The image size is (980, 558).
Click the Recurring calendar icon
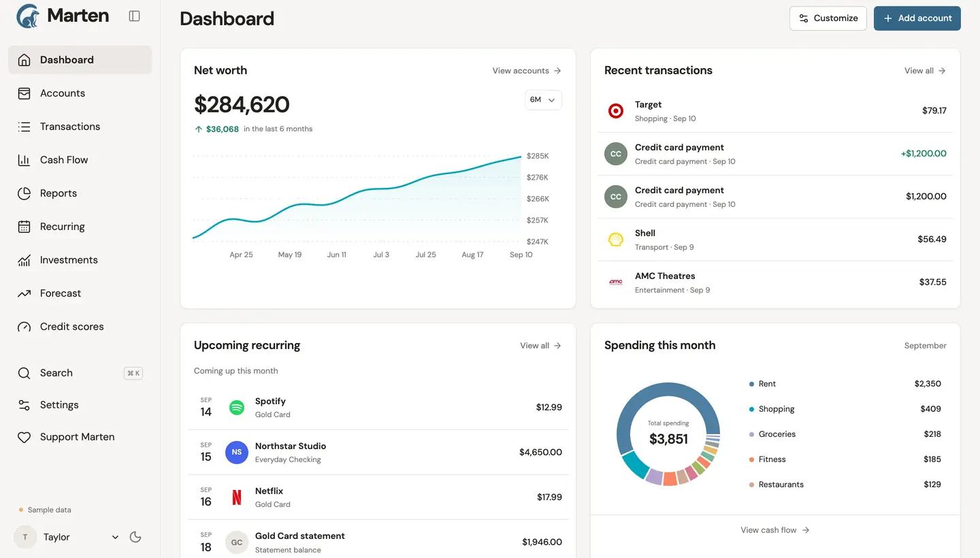(x=24, y=227)
